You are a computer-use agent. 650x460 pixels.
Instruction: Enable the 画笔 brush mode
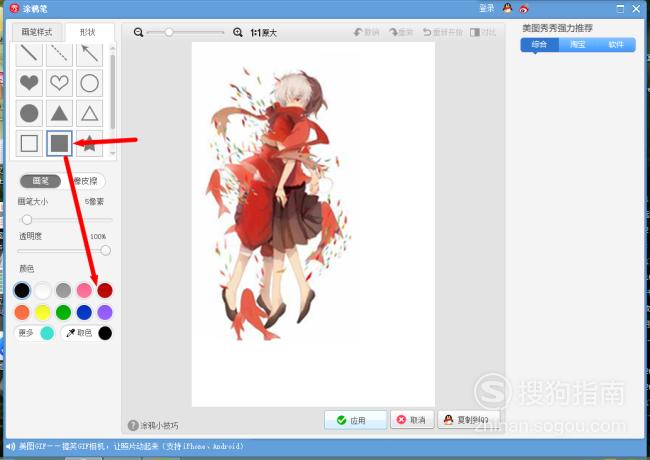[40, 181]
